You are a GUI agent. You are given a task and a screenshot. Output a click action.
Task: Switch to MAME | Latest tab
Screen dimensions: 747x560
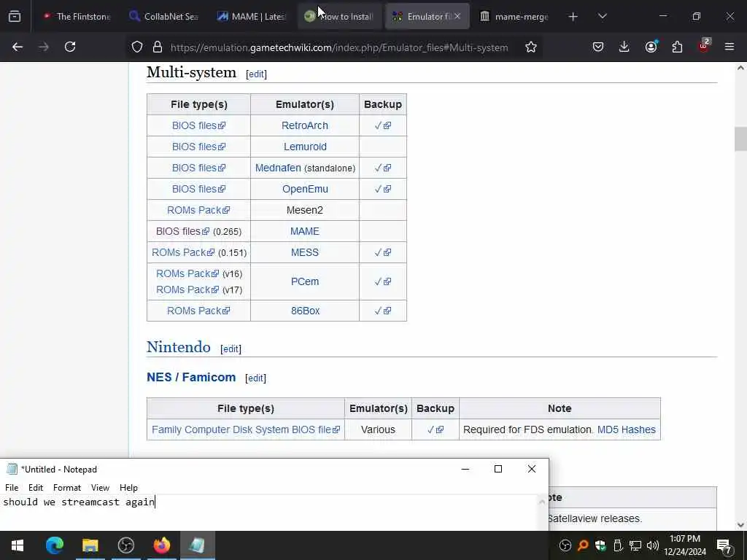click(x=251, y=17)
